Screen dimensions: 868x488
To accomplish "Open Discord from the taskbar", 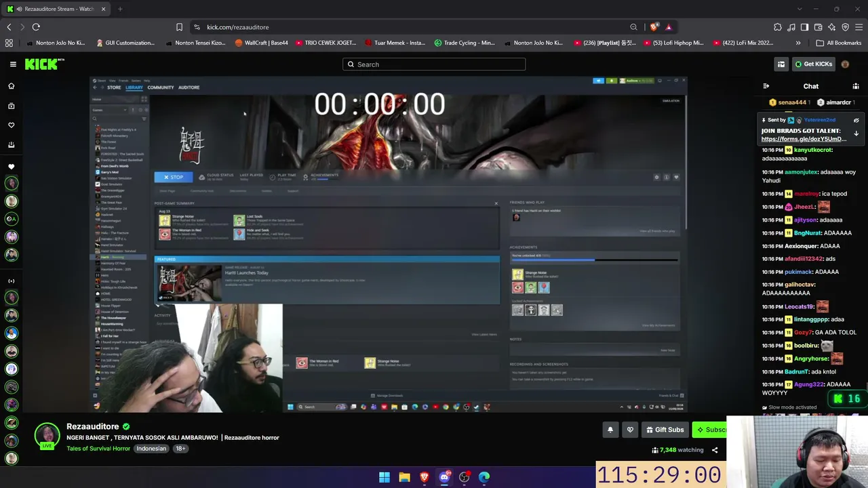I will click(445, 477).
